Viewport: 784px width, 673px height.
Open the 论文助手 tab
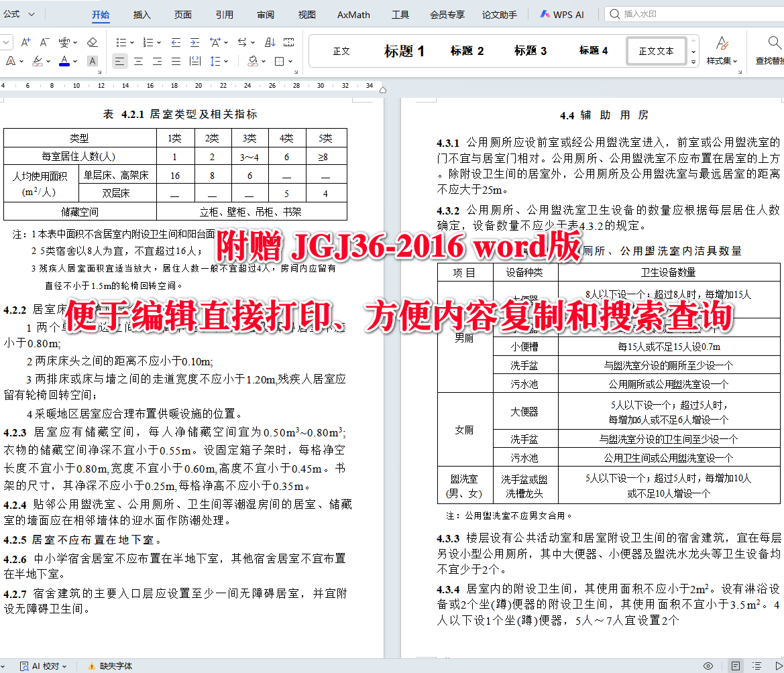(x=500, y=15)
